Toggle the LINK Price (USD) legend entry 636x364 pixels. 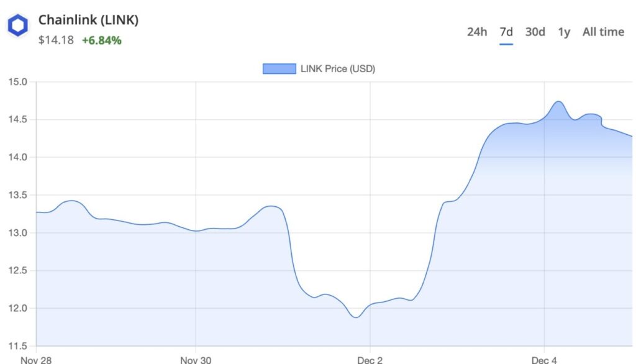(x=338, y=68)
